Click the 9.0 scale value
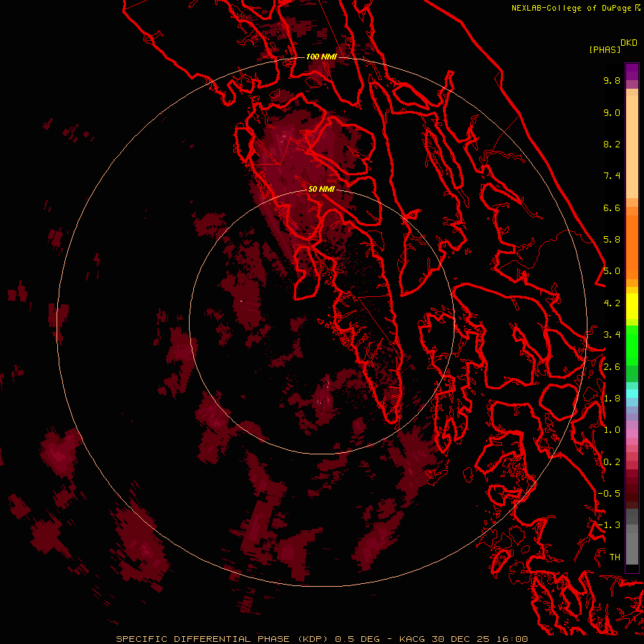Viewport: 644px width, 644px height. (612, 112)
